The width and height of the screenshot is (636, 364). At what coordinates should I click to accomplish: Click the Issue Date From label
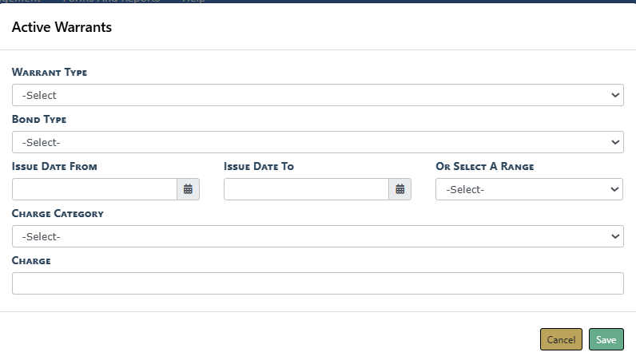coord(54,167)
